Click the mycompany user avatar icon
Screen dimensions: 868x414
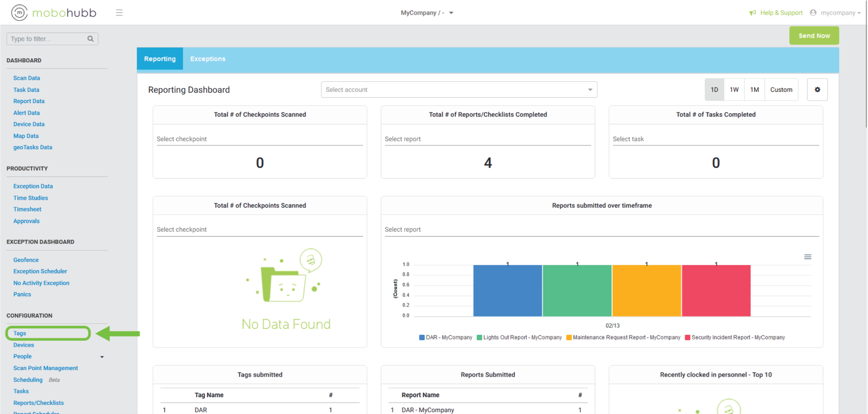[x=813, y=12]
